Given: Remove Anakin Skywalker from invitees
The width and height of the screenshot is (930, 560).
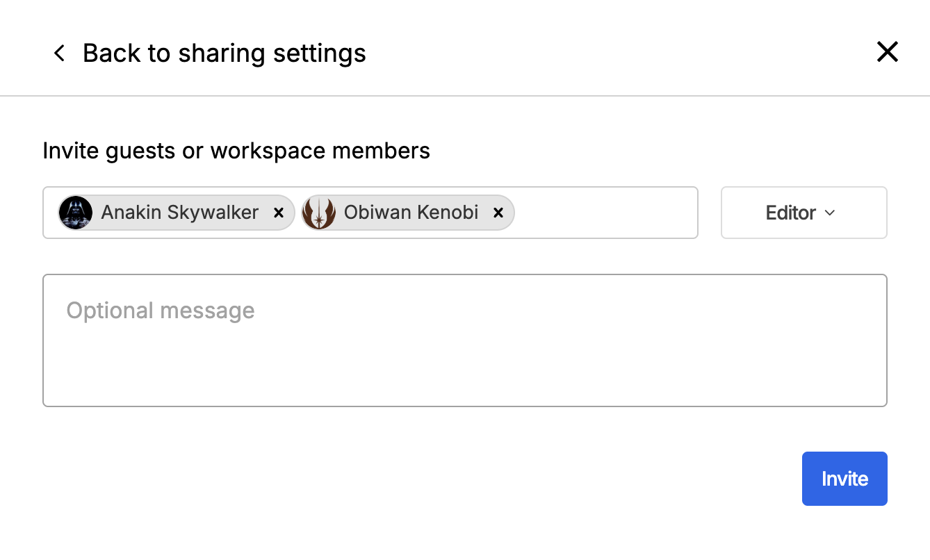Looking at the screenshot, I should 279,213.
